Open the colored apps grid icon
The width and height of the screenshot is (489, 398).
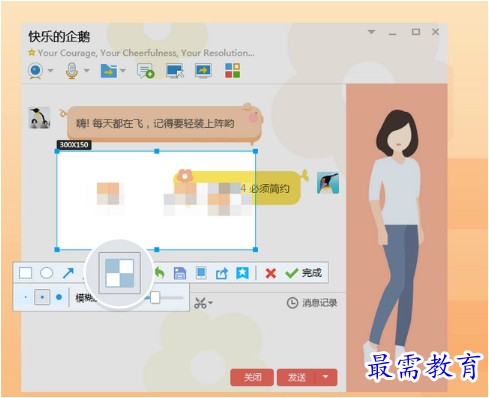point(232,71)
